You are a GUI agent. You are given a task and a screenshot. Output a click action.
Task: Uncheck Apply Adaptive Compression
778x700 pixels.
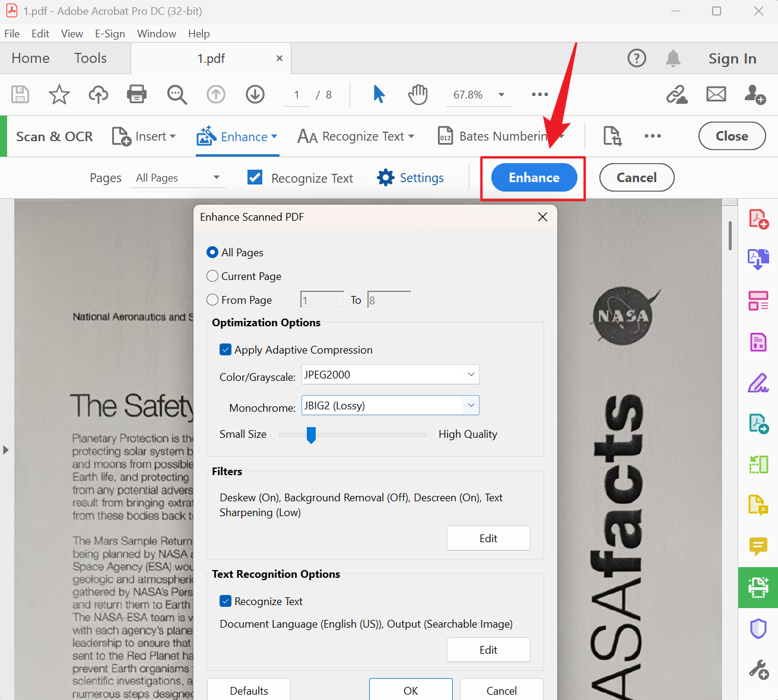click(226, 350)
